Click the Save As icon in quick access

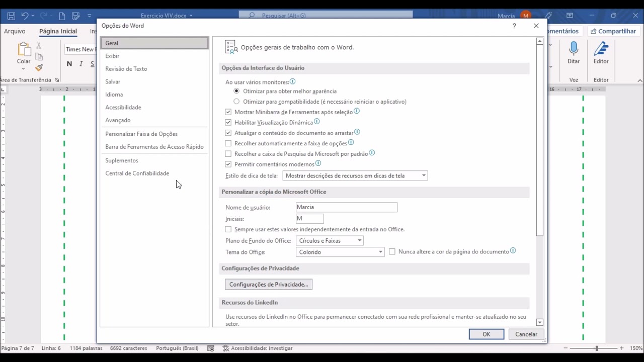pos(75,16)
